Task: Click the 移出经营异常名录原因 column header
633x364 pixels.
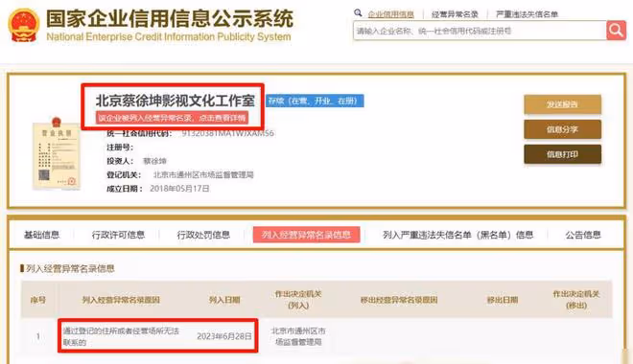Action: tap(399, 300)
